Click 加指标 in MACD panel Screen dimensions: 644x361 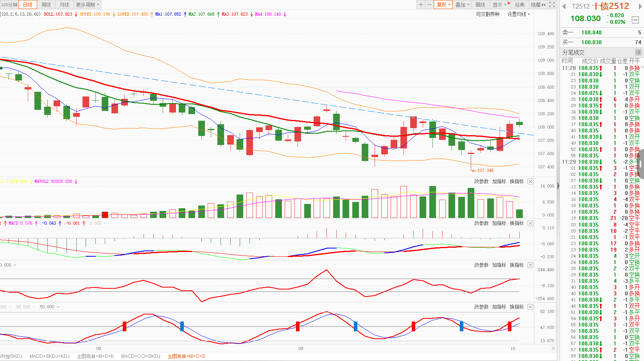point(499,223)
